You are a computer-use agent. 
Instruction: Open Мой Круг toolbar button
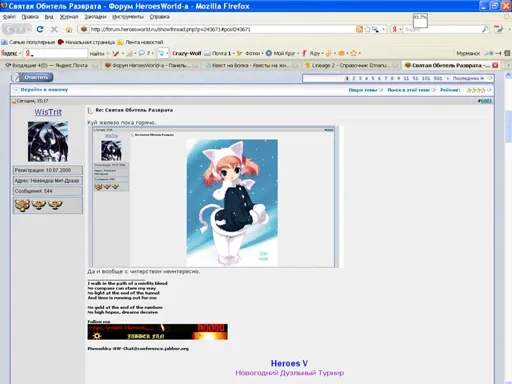(281, 53)
